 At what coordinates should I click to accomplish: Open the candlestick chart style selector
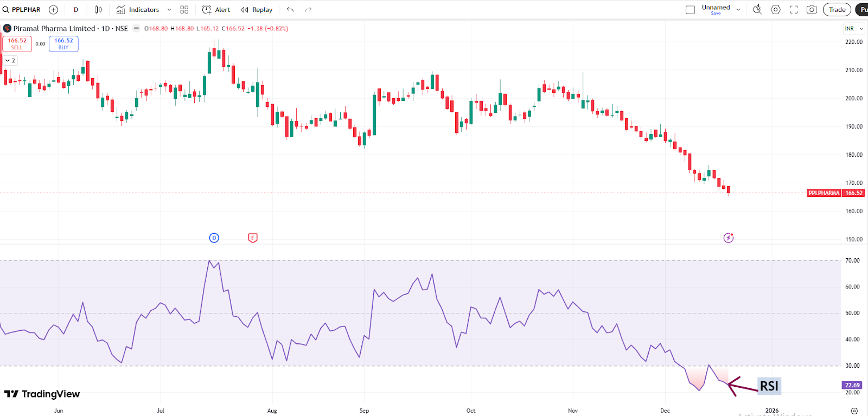coord(98,10)
